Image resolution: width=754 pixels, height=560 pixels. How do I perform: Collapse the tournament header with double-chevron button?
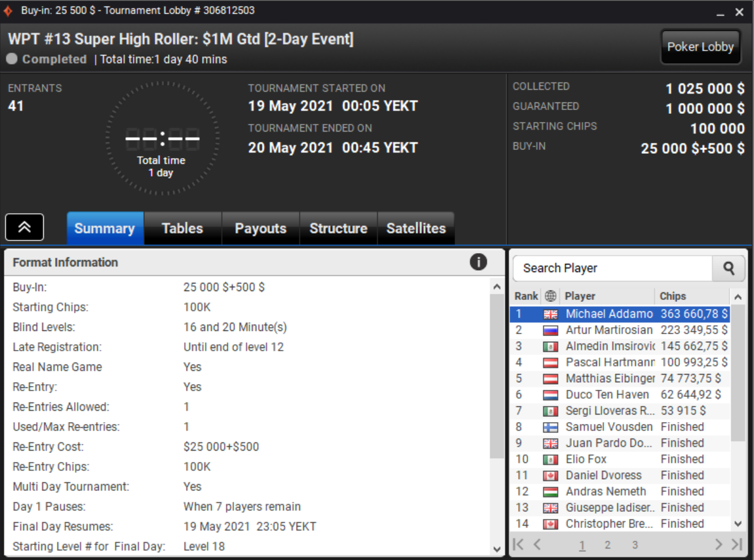(25, 227)
